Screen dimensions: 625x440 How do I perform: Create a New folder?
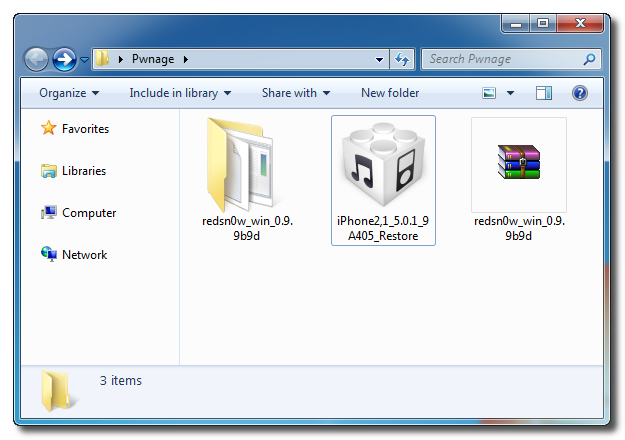pos(390,93)
